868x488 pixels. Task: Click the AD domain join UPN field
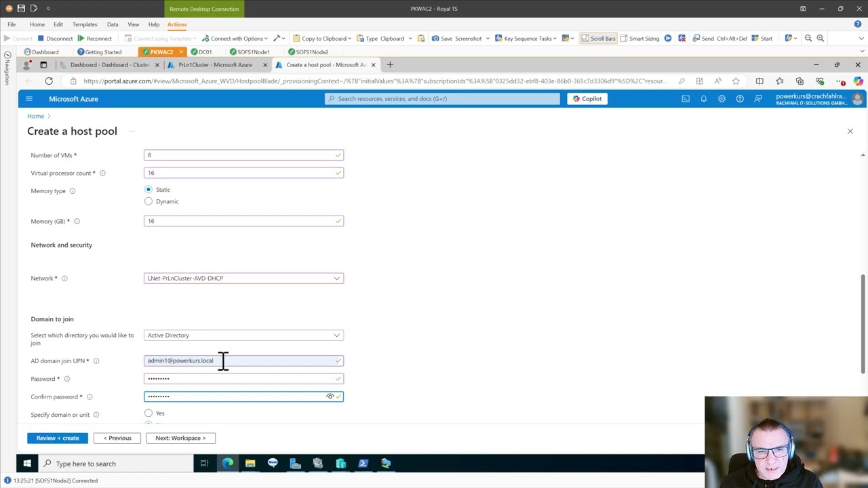243,361
